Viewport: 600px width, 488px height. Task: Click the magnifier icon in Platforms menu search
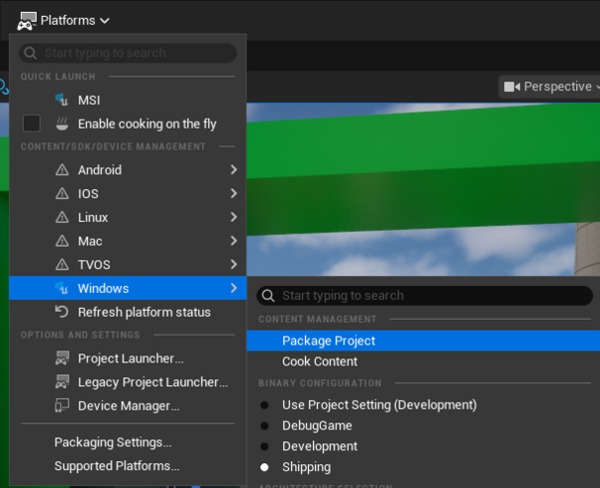31,53
